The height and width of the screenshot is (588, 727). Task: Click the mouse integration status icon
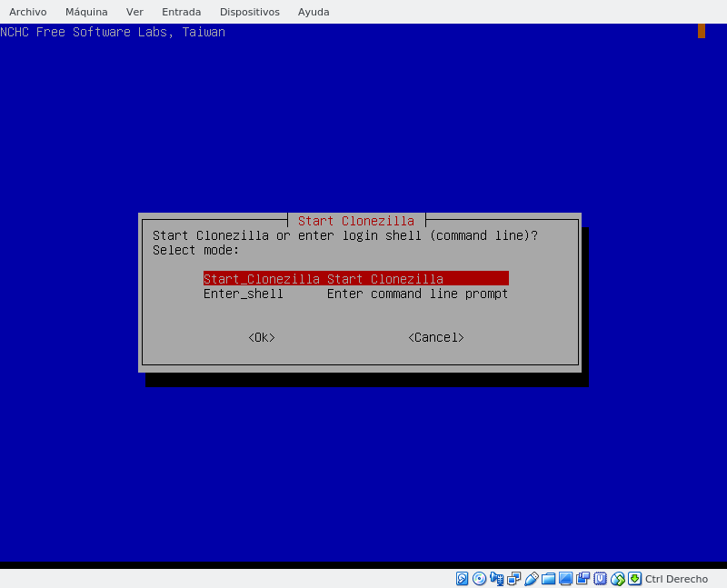[618, 578]
